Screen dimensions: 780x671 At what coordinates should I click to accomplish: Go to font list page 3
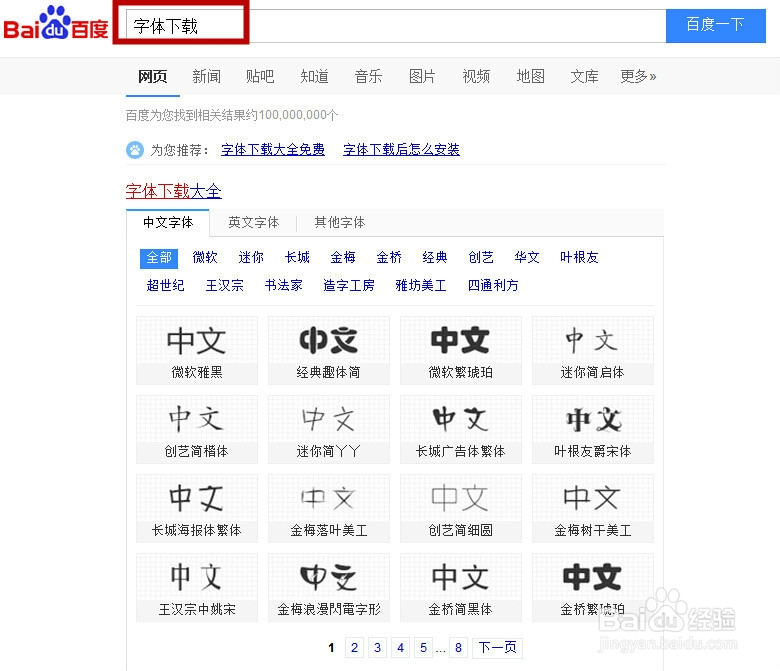click(x=378, y=648)
